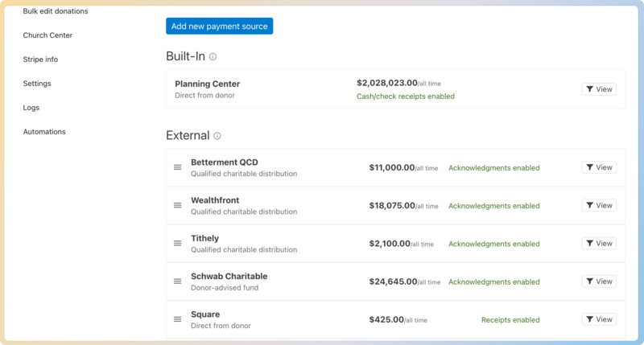View donations for Betterment QCD
Image resolution: width=644 pixels, height=345 pixels.
click(599, 167)
